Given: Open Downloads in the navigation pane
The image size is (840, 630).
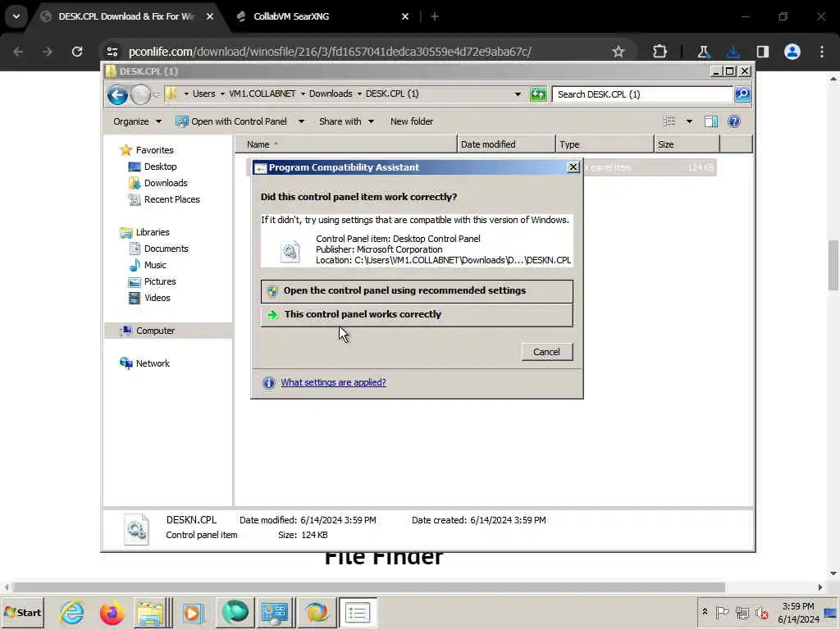Looking at the screenshot, I should (x=166, y=183).
